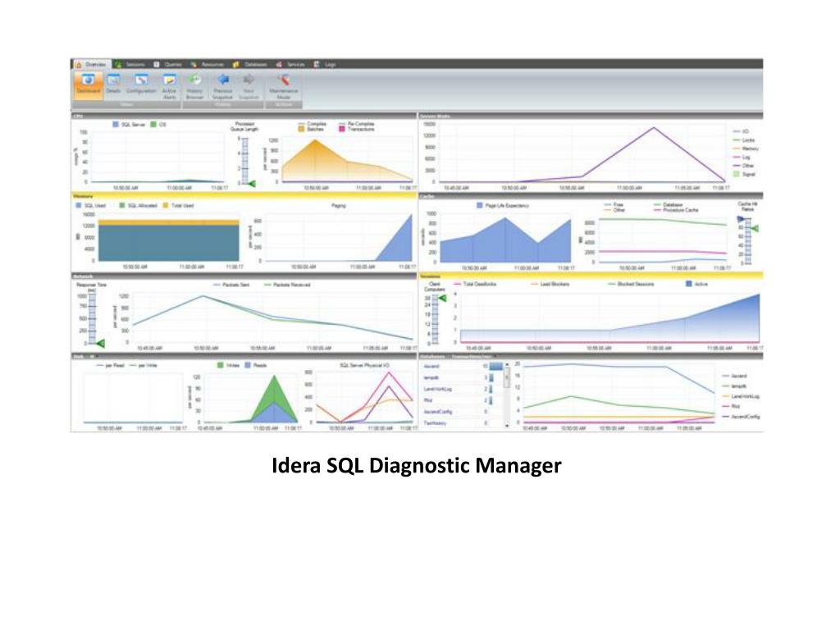Go to the Previous Snapshot

[x=222, y=86]
